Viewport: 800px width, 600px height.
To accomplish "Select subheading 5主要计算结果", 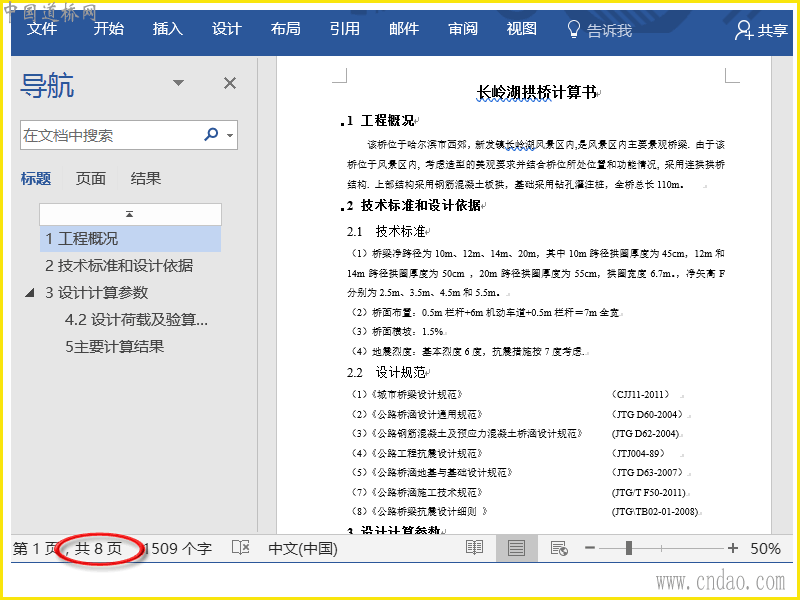I will pos(114,347).
